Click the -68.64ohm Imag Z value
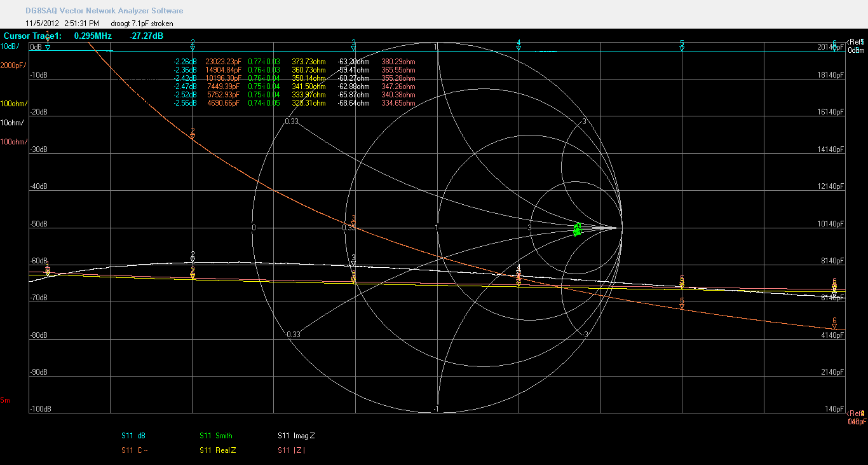 [353, 102]
